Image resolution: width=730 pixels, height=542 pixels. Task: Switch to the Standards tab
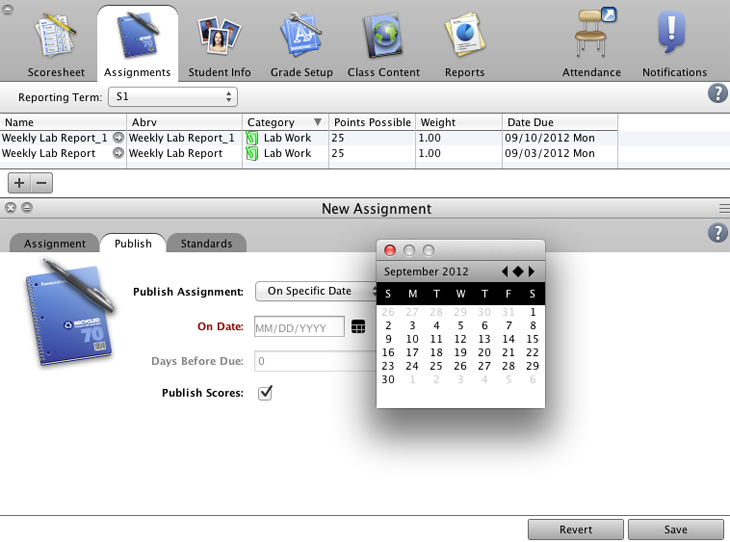click(206, 244)
